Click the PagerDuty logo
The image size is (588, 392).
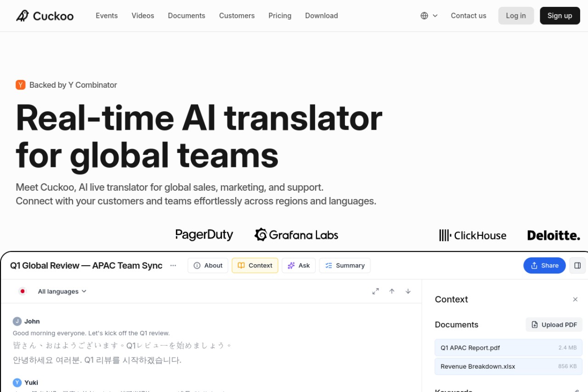[204, 235]
